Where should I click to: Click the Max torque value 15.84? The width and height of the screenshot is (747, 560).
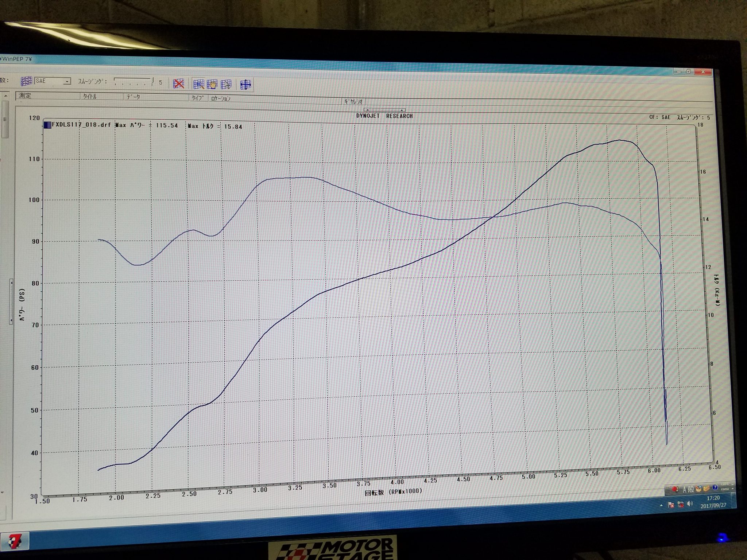233,127
